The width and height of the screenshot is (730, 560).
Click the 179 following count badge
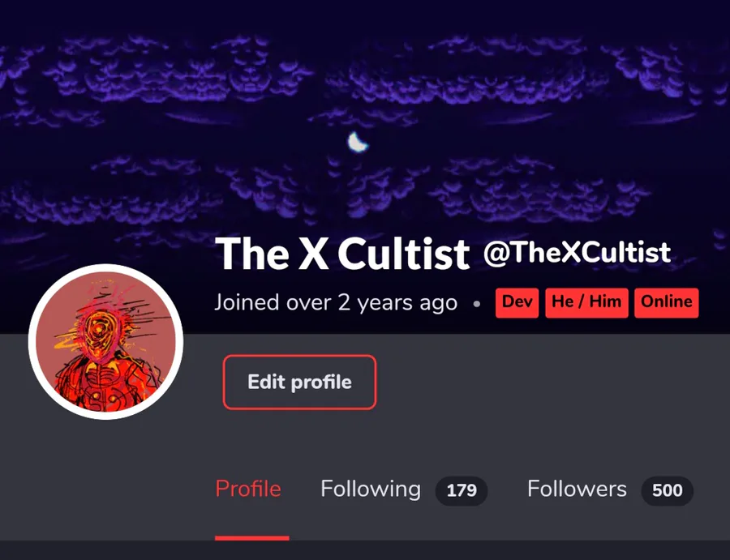462,490
